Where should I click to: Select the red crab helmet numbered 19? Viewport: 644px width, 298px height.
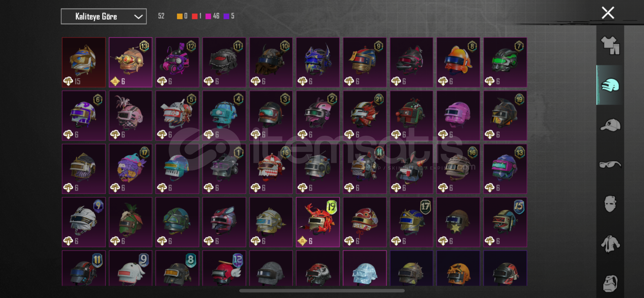[318, 222]
